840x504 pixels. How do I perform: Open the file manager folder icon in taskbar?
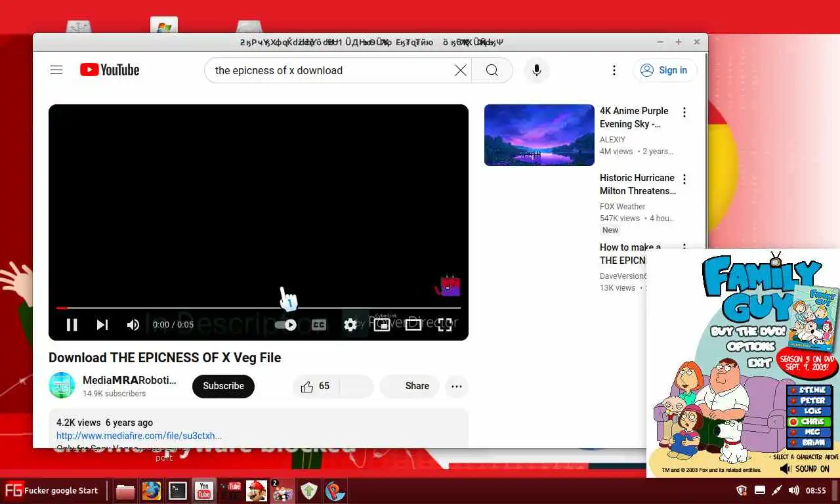(x=125, y=491)
